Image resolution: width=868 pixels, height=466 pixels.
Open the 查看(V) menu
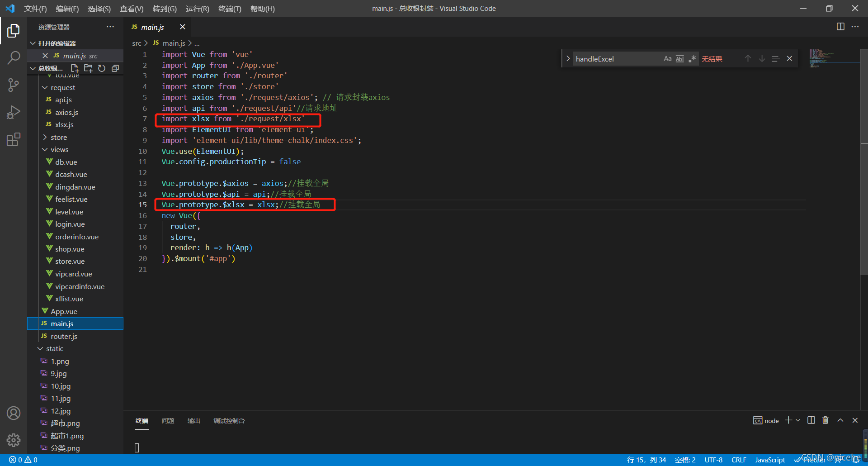(131, 9)
